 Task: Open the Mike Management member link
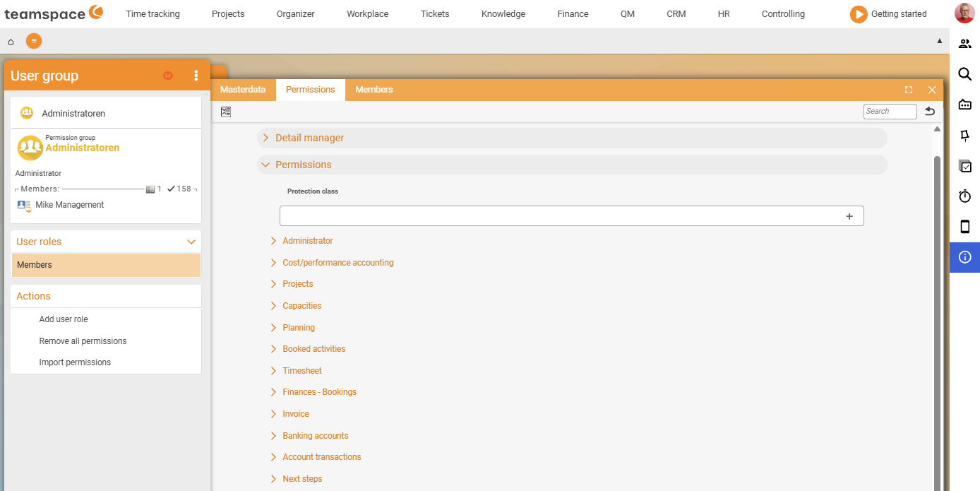70,205
